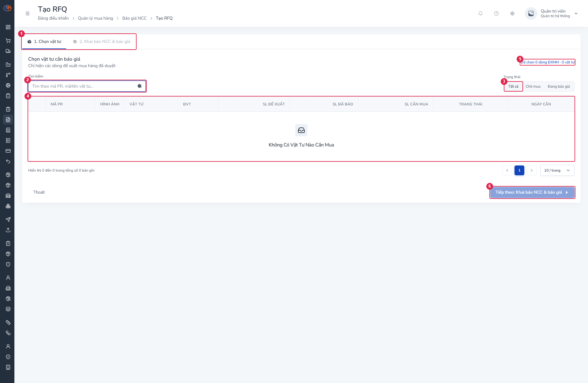Image resolution: width=588 pixels, height=383 pixels.
Task: Select page 1 in pagination
Action: 519,170
